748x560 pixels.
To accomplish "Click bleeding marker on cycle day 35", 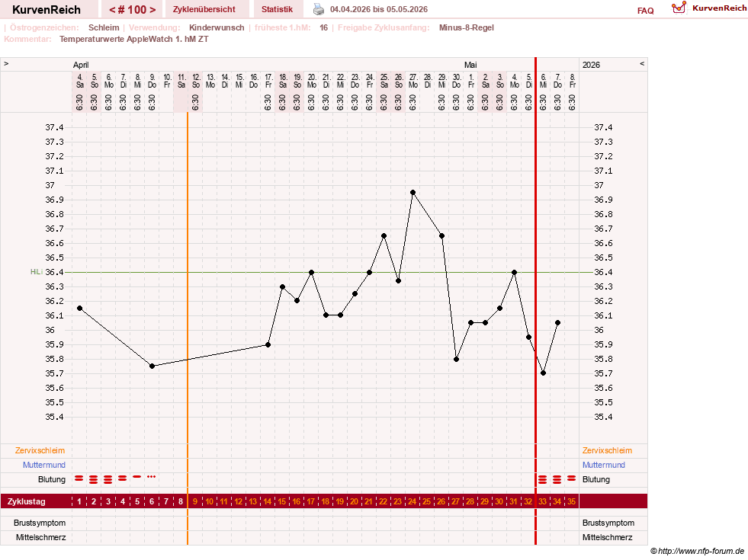I will [x=572, y=478].
